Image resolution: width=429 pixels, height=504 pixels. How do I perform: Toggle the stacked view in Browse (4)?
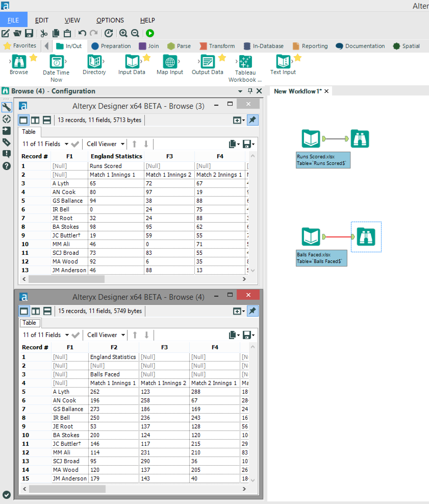(x=47, y=311)
